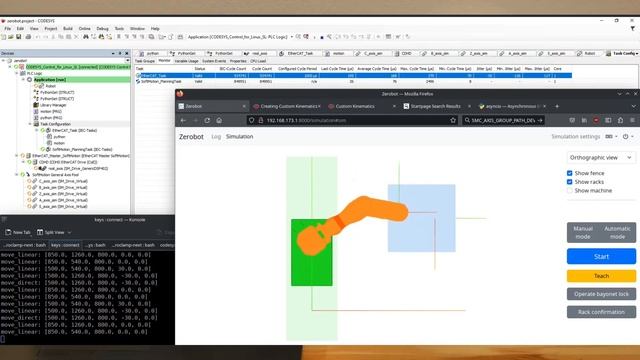This screenshot has width=640, height=360.
Task: Open the Firefox list all tabs chevron
Action: pyautogui.click(x=633, y=106)
